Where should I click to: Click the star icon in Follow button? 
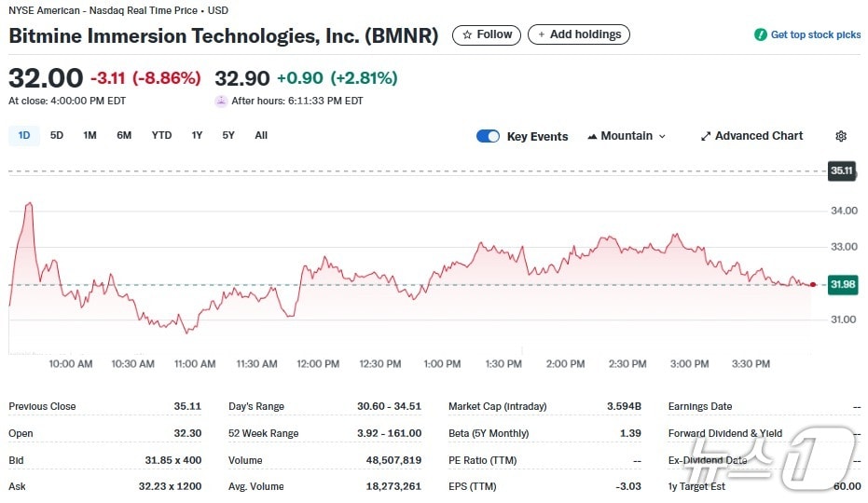(x=467, y=34)
